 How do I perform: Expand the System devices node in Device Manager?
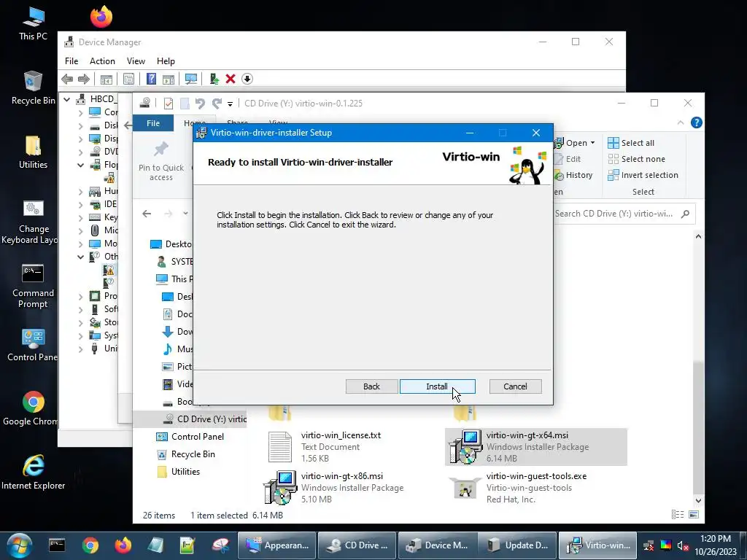click(x=80, y=335)
